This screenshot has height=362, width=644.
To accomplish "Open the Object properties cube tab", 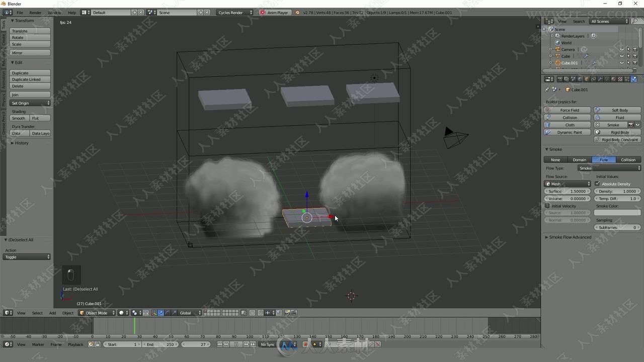I will [586, 79].
